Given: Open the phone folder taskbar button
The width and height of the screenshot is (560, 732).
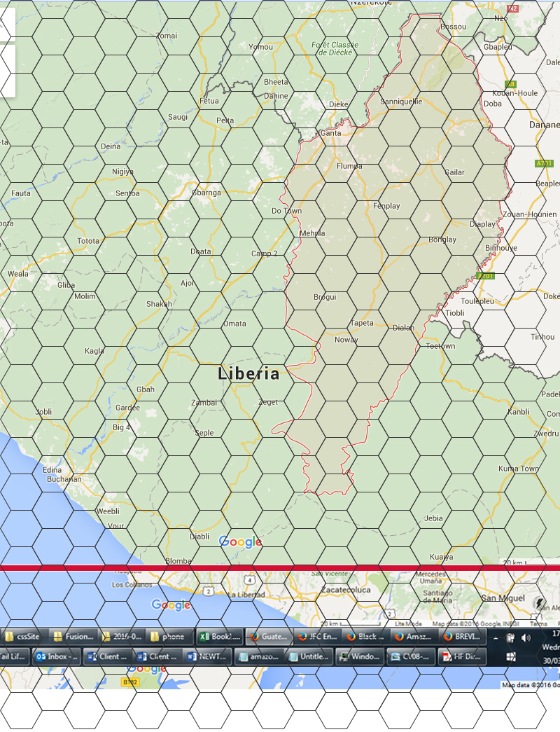Looking at the screenshot, I should (x=169, y=637).
